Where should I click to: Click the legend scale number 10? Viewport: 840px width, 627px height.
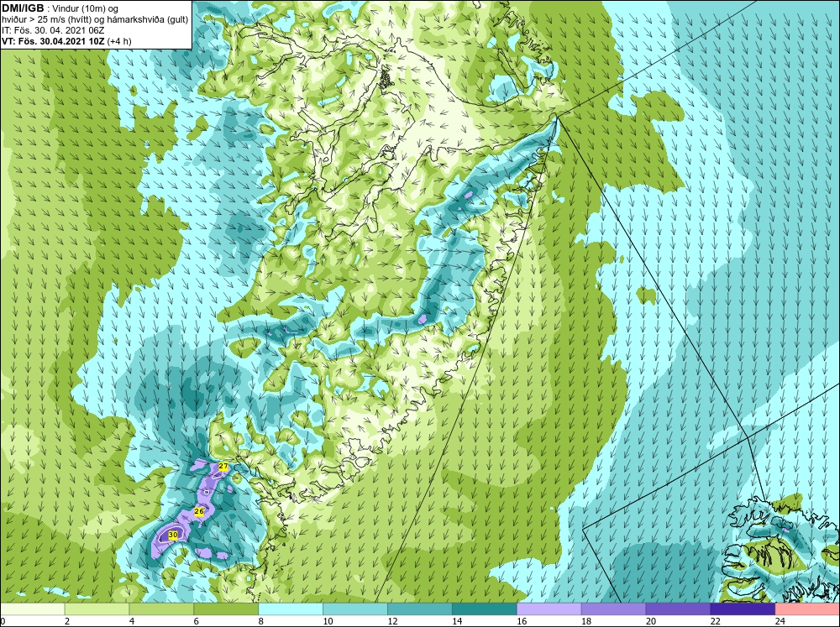[x=328, y=621]
